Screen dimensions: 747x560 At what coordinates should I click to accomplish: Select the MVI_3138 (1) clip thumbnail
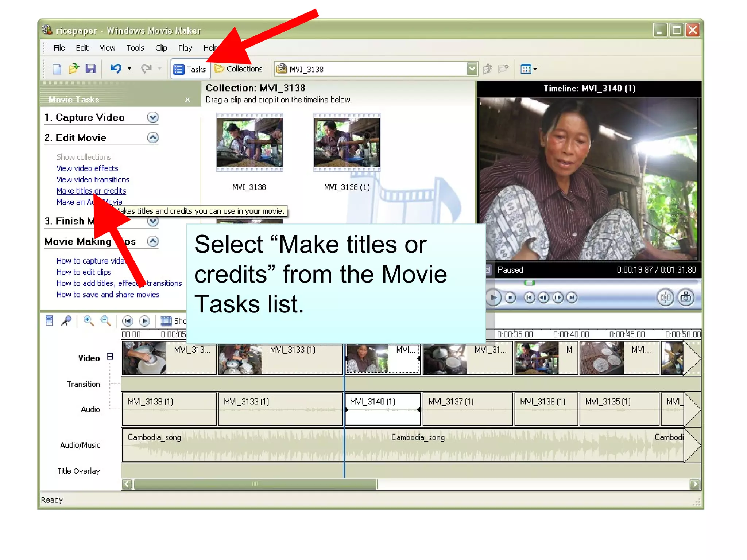[x=347, y=143]
